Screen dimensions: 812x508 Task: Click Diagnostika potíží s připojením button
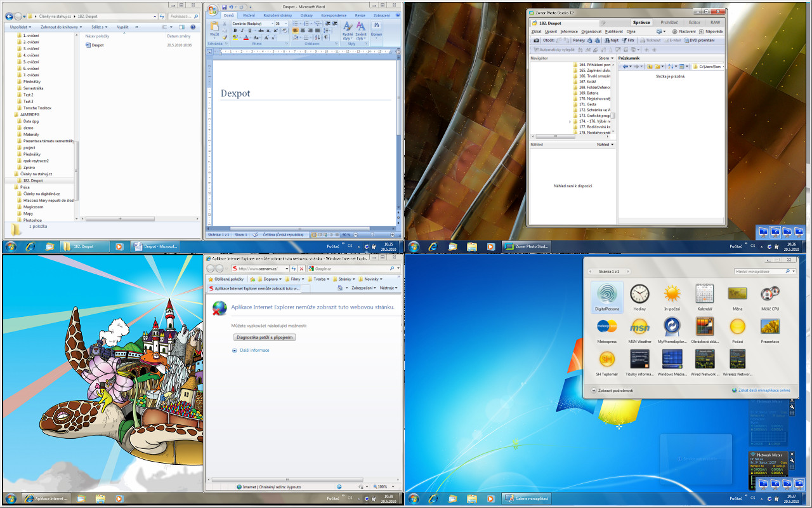265,337
